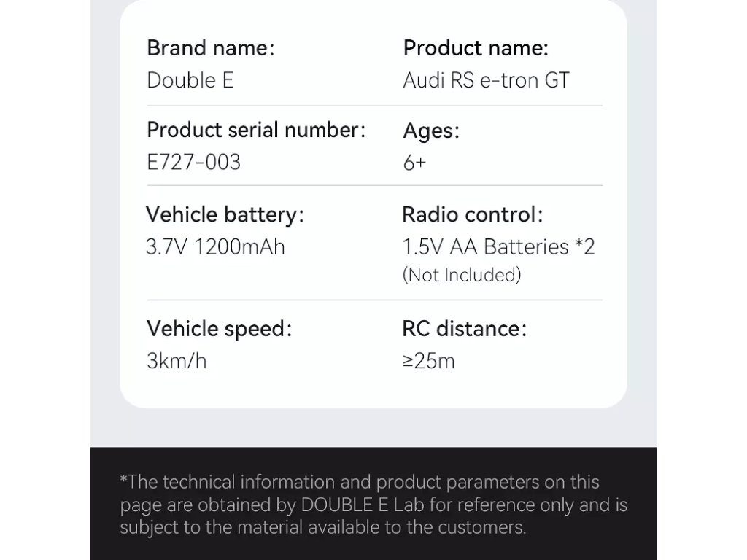Image resolution: width=747 pixels, height=560 pixels.
Task: Click Vehicle speed label
Action: (219, 329)
